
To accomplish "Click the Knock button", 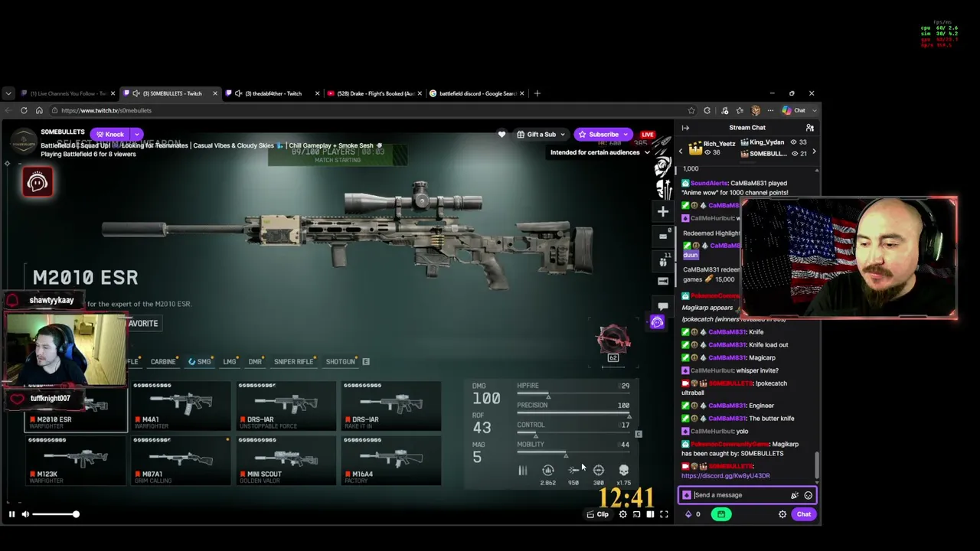I will click(109, 134).
